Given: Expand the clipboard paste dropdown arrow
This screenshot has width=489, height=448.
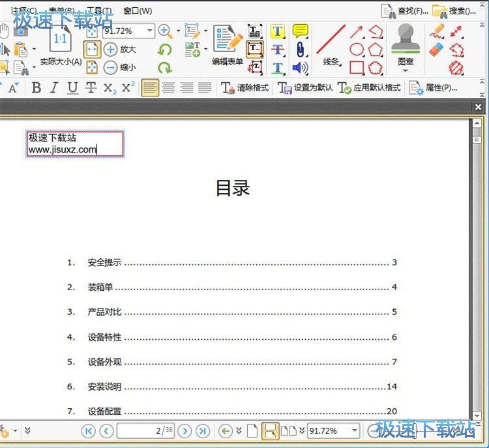Looking at the screenshot, I should pyautogui.click(x=34, y=49).
